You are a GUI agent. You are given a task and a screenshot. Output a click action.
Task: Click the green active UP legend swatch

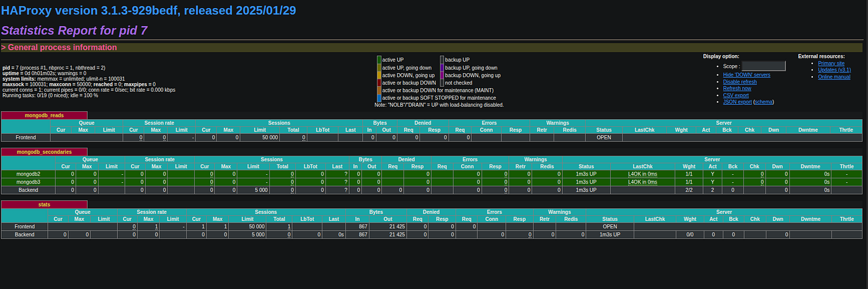pyautogui.click(x=379, y=60)
